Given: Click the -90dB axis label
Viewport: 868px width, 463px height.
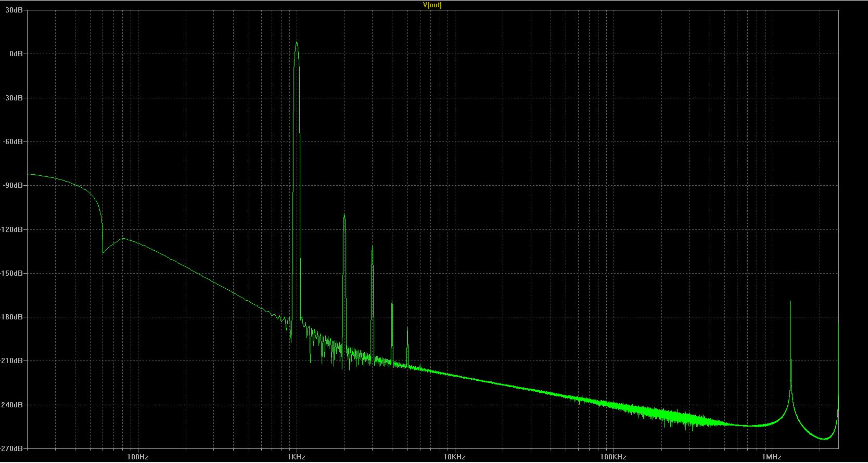Looking at the screenshot, I should [14, 185].
